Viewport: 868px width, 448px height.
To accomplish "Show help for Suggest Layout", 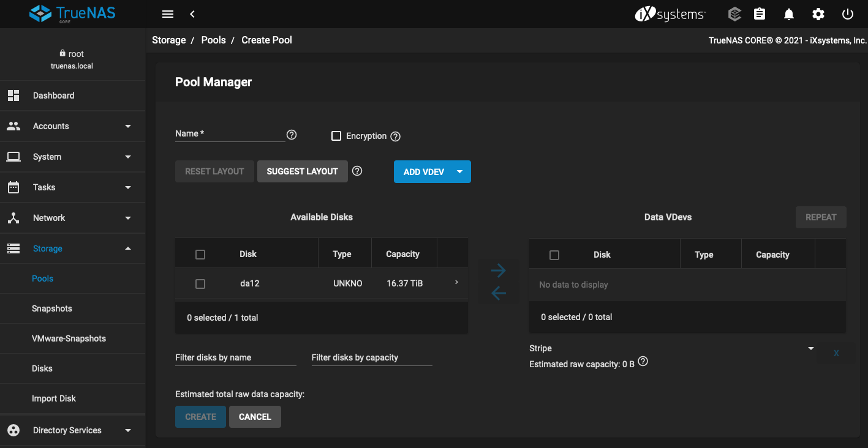I will tap(357, 171).
